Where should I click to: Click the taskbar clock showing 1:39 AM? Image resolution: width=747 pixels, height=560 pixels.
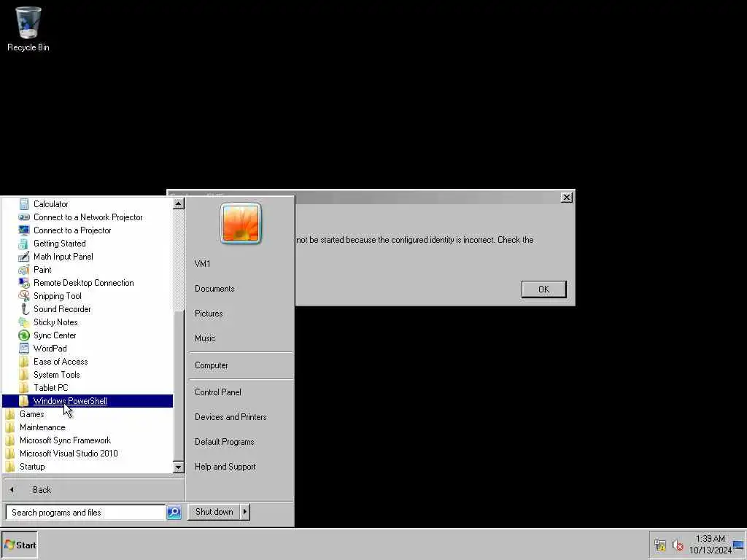[x=711, y=544]
